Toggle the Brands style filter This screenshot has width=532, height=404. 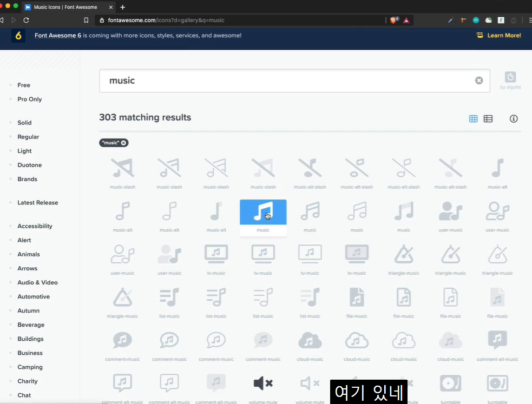pos(27,179)
